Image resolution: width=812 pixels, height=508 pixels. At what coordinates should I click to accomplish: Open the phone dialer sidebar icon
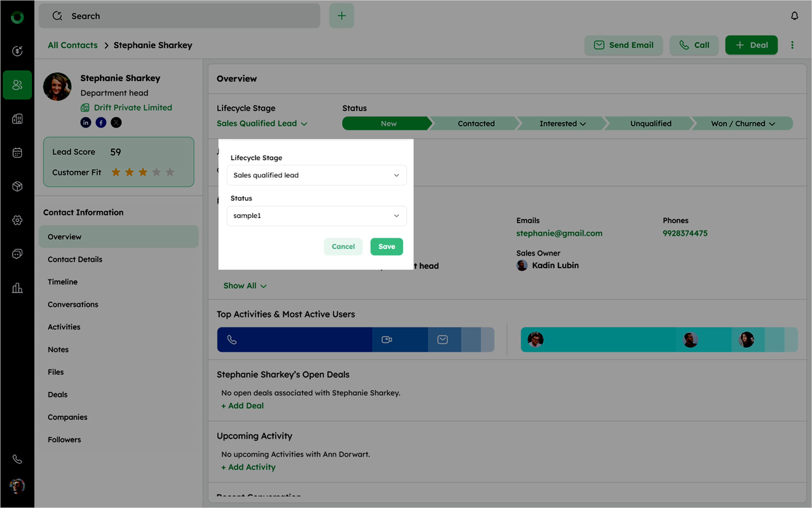coord(17,459)
